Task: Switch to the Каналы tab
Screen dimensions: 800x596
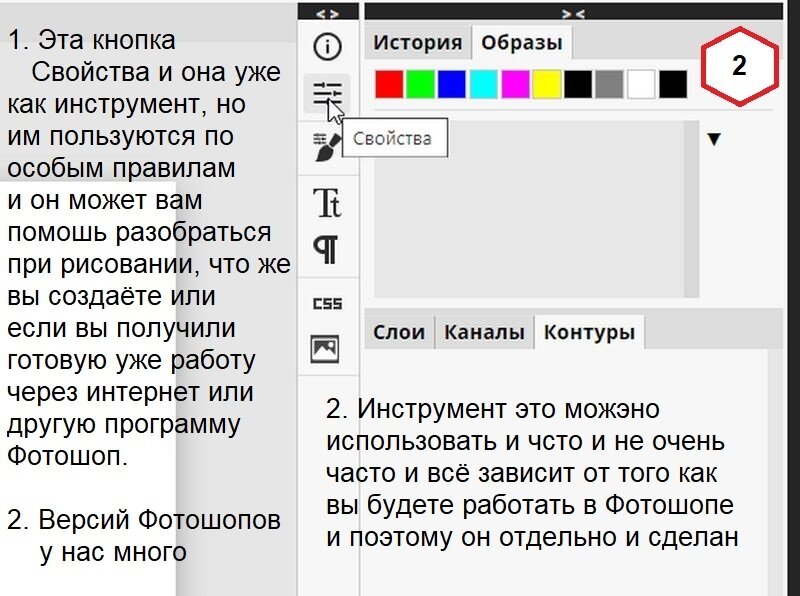Action: click(484, 332)
